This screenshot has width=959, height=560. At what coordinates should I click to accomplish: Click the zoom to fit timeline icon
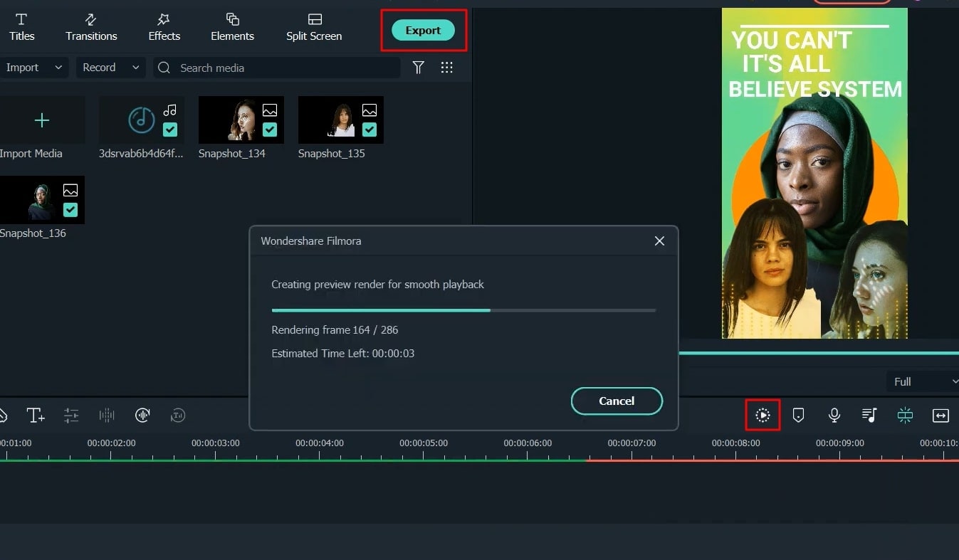[x=940, y=416]
